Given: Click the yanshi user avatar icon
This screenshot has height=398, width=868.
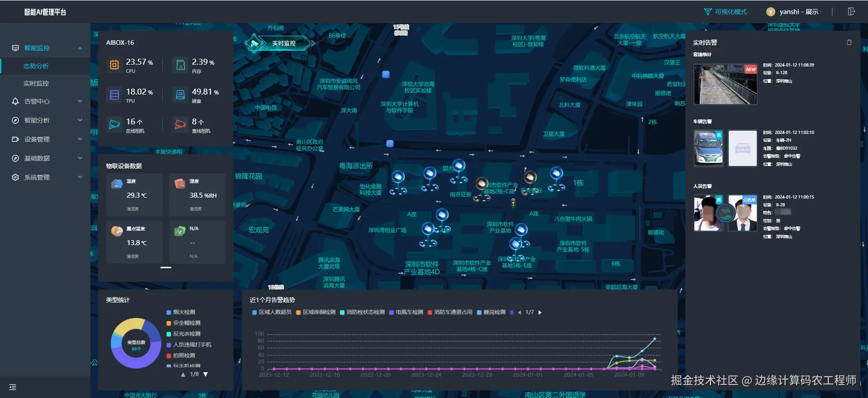Looking at the screenshot, I should click(x=771, y=12).
